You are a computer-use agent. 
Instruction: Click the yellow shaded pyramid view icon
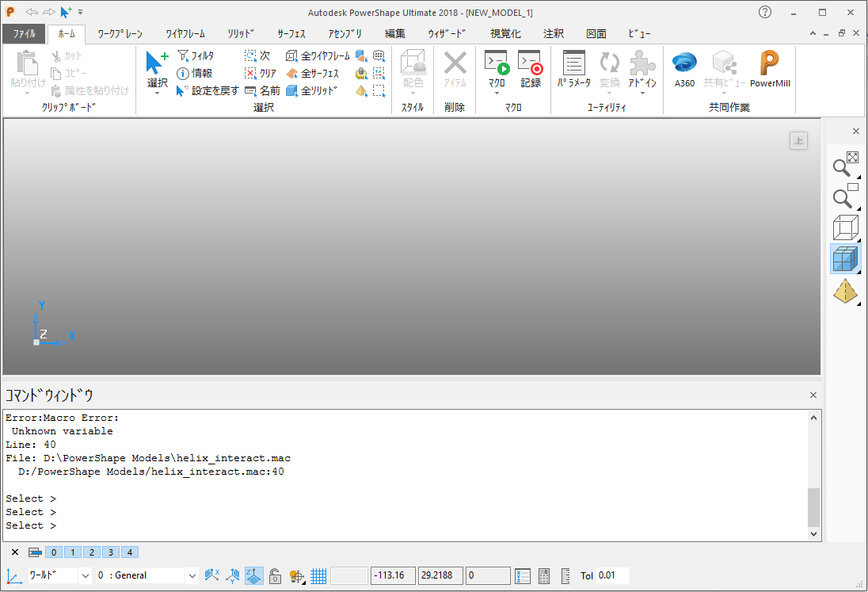click(846, 292)
